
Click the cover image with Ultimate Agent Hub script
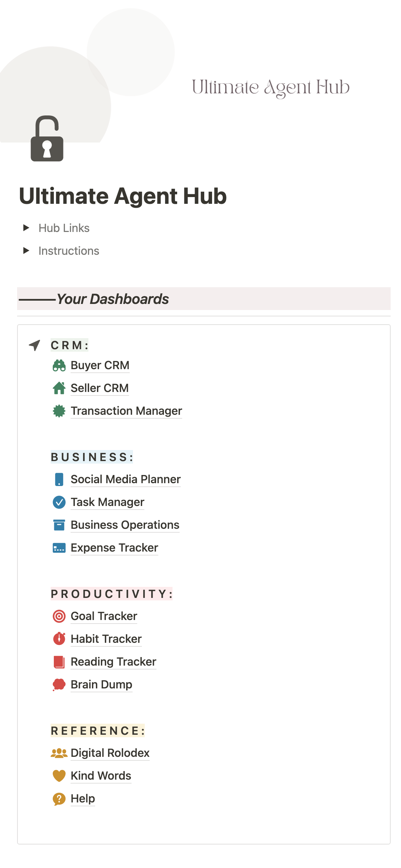(271, 87)
